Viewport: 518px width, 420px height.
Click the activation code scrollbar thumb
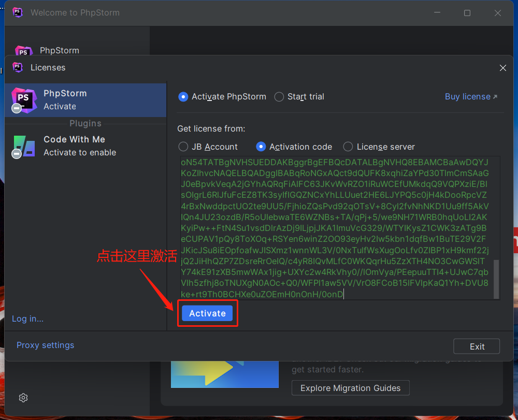coord(496,279)
